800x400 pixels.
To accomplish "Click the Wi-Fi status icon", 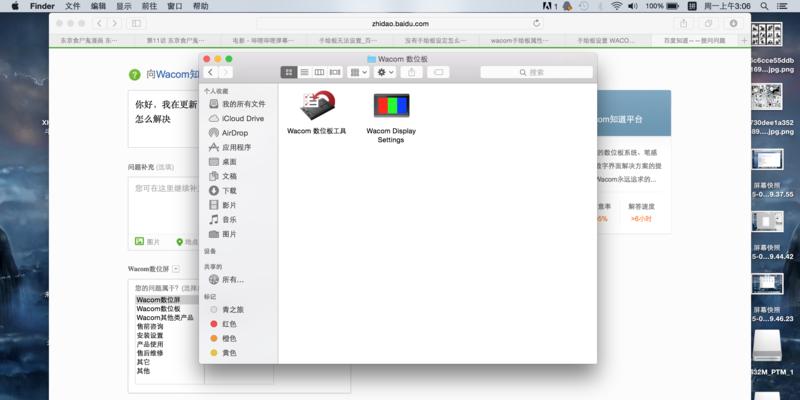I will tap(616, 6).
